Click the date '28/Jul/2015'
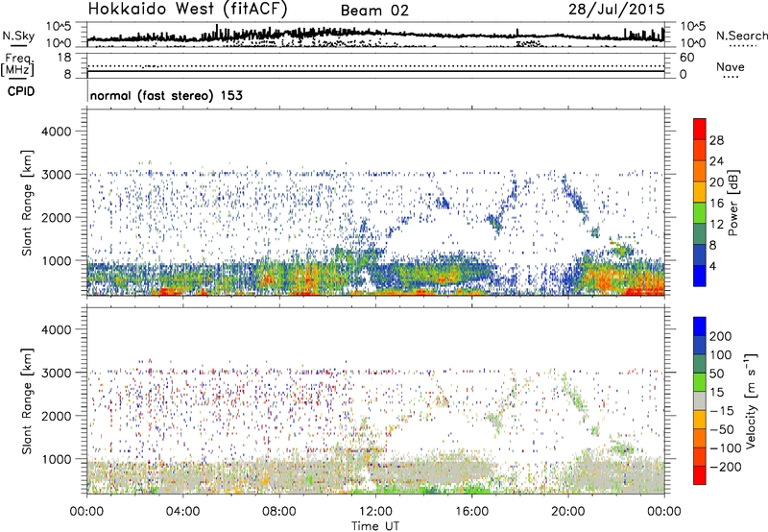768x532 pixels. pyautogui.click(x=616, y=9)
